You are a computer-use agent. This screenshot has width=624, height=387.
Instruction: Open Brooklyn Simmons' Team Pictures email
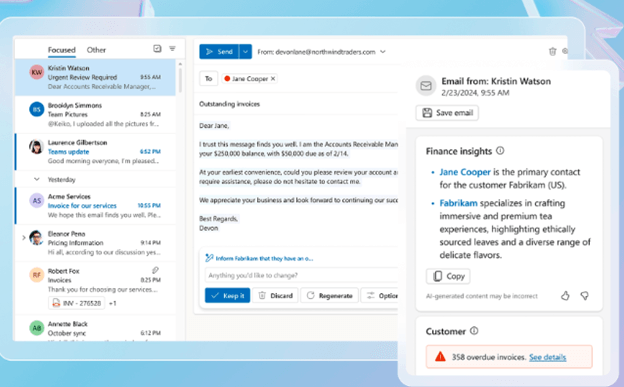coord(95,114)
